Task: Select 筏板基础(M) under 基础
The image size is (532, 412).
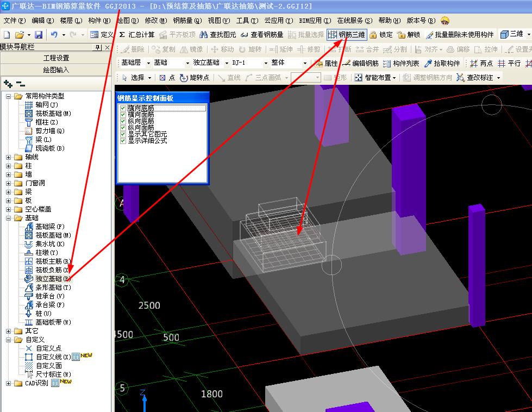Action: [x=48, y=235]
